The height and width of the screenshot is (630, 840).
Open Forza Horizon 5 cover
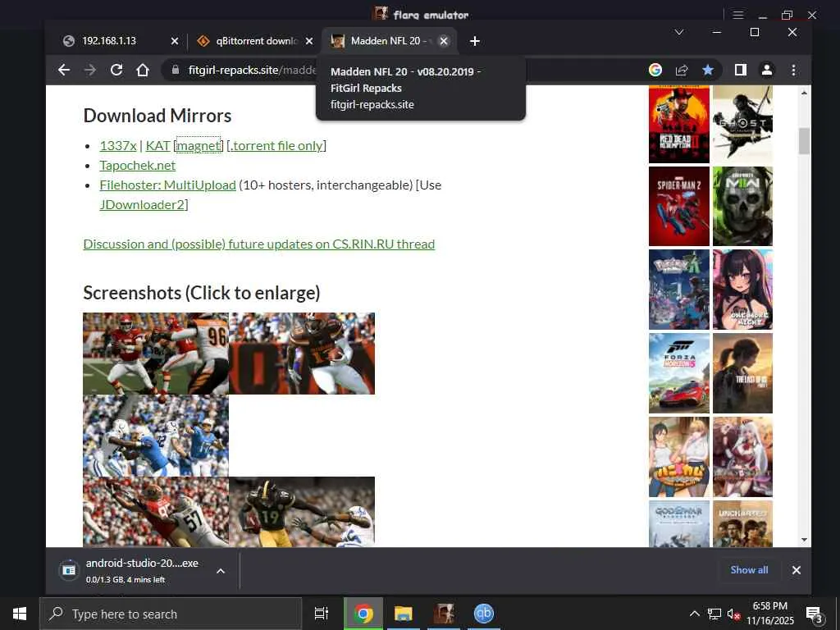(x=678, y=373)
